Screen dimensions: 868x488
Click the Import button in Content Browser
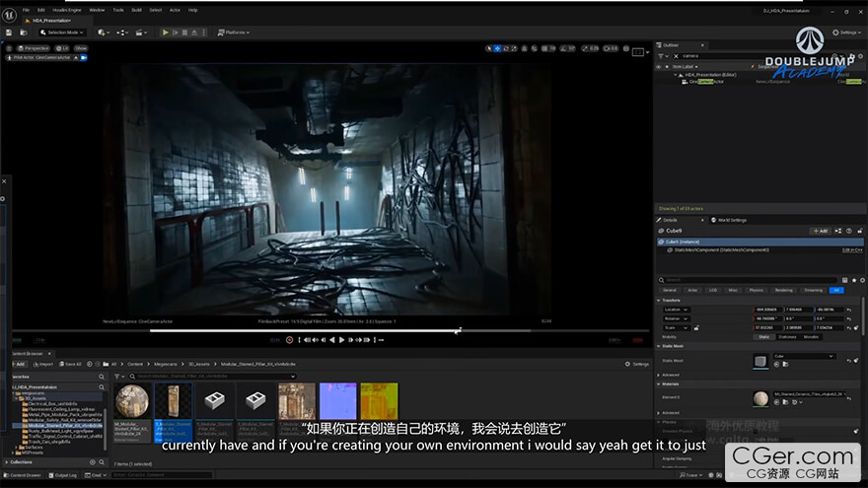pos(43,364)
